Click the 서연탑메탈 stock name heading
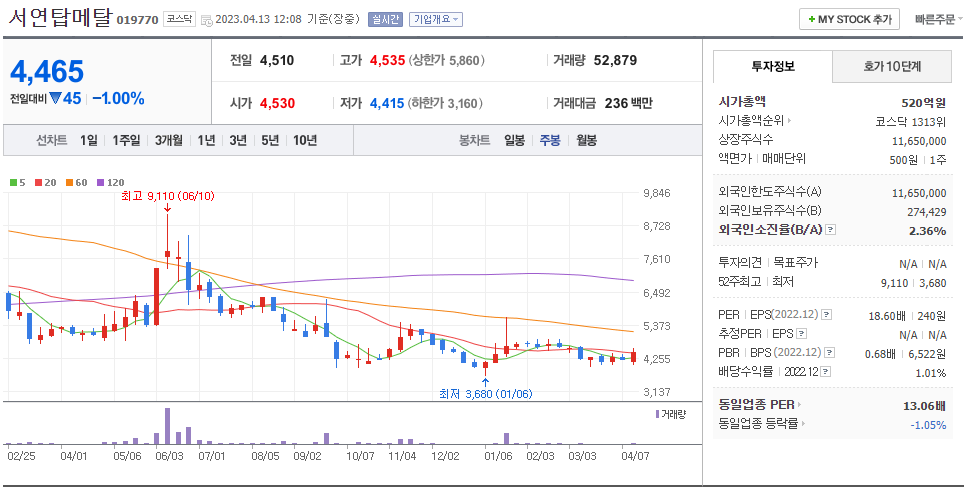Image resolution: width=969 pixels, height=487 pixels. tap(60, 17)
